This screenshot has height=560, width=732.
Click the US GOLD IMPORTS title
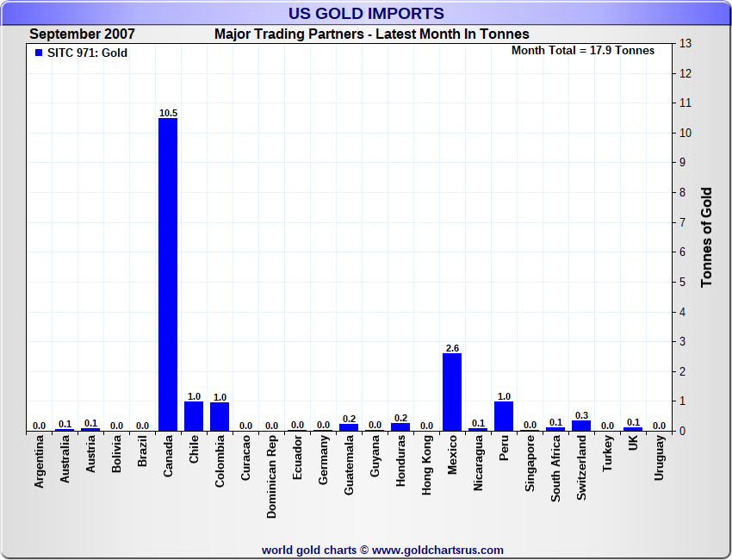[x=366, y=13]
